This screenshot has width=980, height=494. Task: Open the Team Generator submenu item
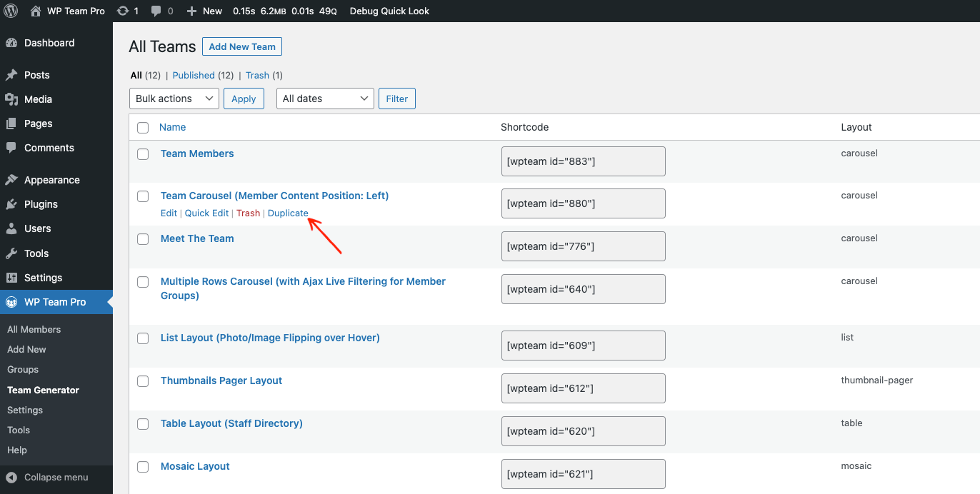click(x=43, y=390)
